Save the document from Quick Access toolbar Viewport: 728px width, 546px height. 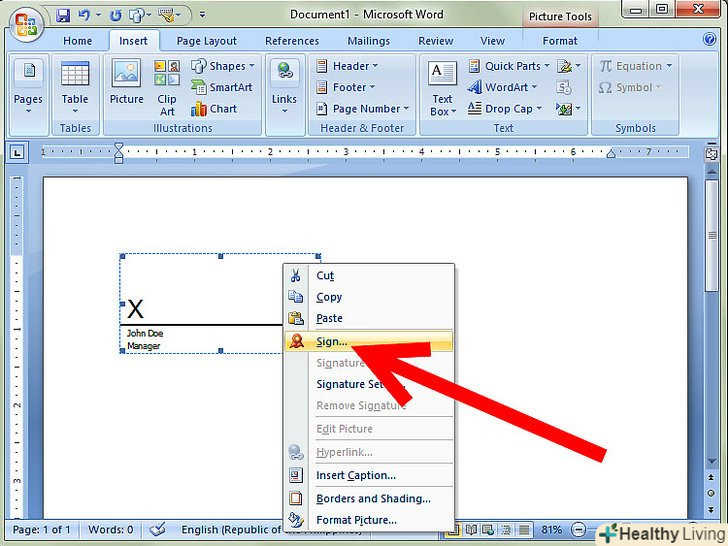[x=63, y=15]
